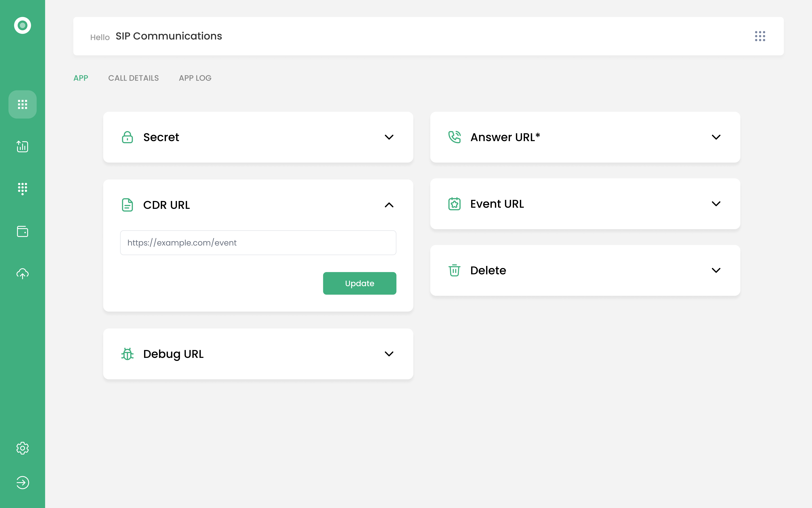This screenshot has height=508, width=812.
Task: Click the Event URL section title
Action: [497, 204]
